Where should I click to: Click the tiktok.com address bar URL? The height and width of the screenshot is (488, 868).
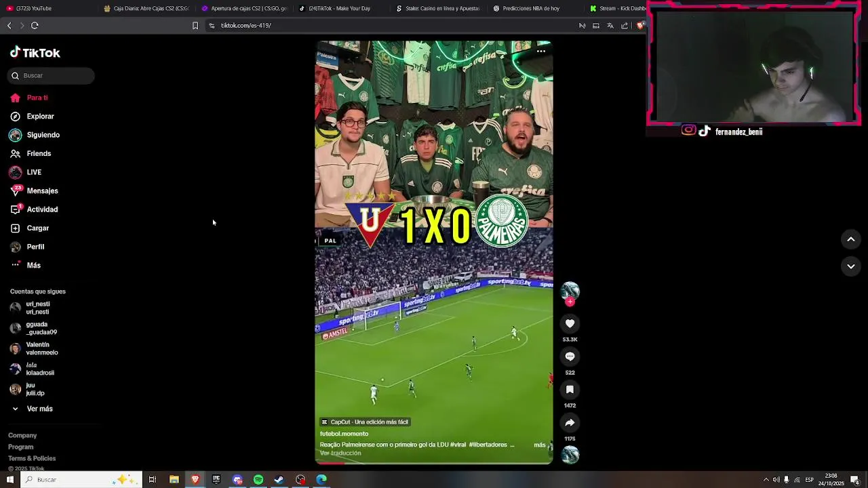(x=246, y=26)
